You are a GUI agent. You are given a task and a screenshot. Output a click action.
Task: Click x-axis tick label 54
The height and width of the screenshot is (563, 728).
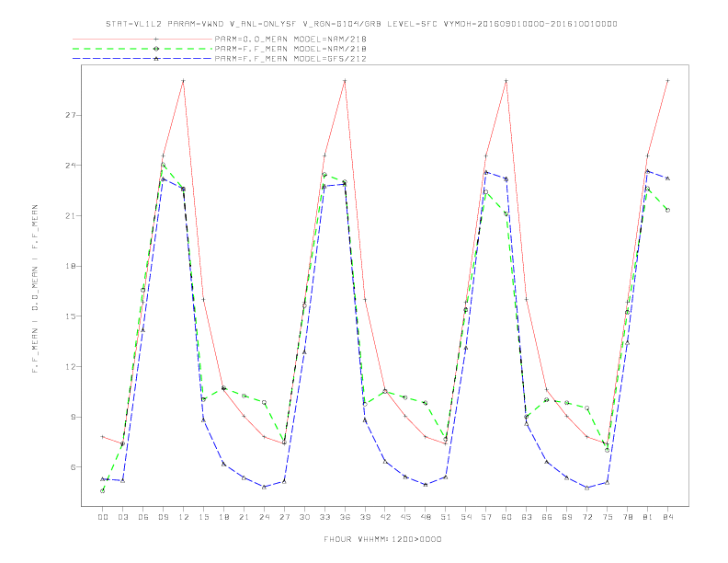466,517
